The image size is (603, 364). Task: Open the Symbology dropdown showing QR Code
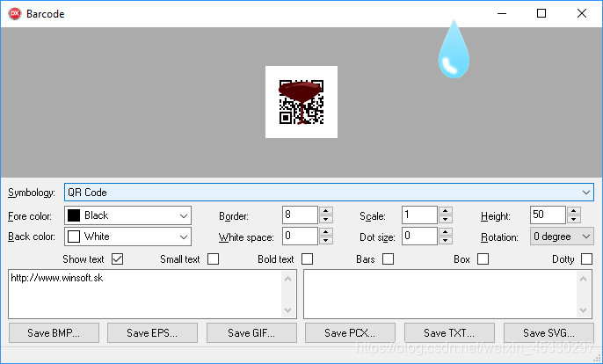(x=329, y=193)
